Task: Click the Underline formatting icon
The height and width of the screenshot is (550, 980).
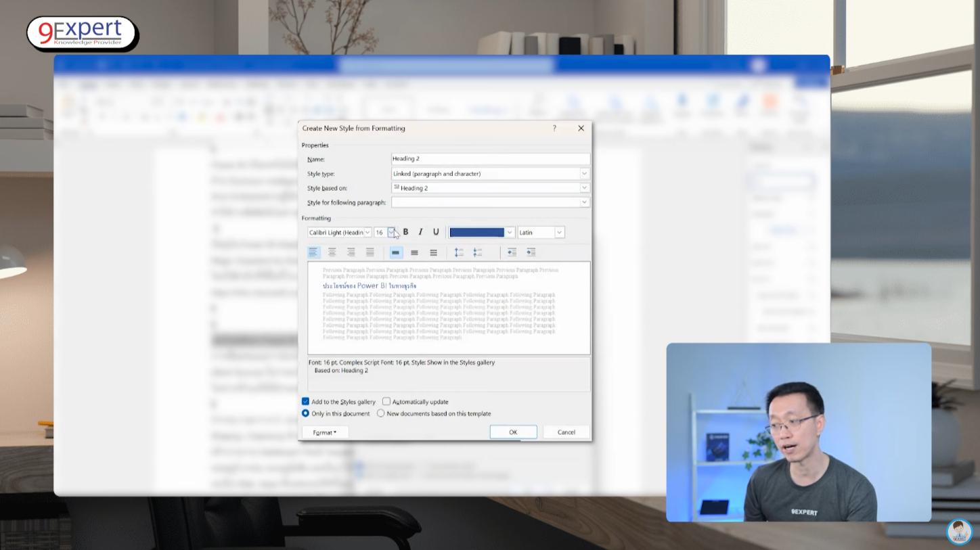Action: click(436, 232)
